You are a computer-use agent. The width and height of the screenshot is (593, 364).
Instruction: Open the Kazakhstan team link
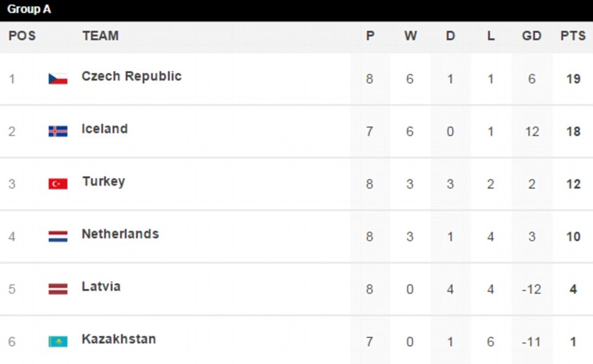pos(119,339)
